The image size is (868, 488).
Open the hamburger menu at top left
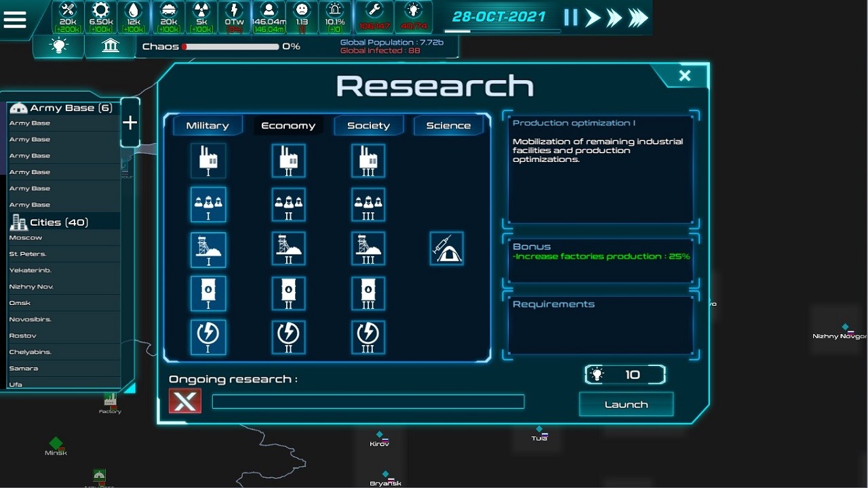point(14,19)
